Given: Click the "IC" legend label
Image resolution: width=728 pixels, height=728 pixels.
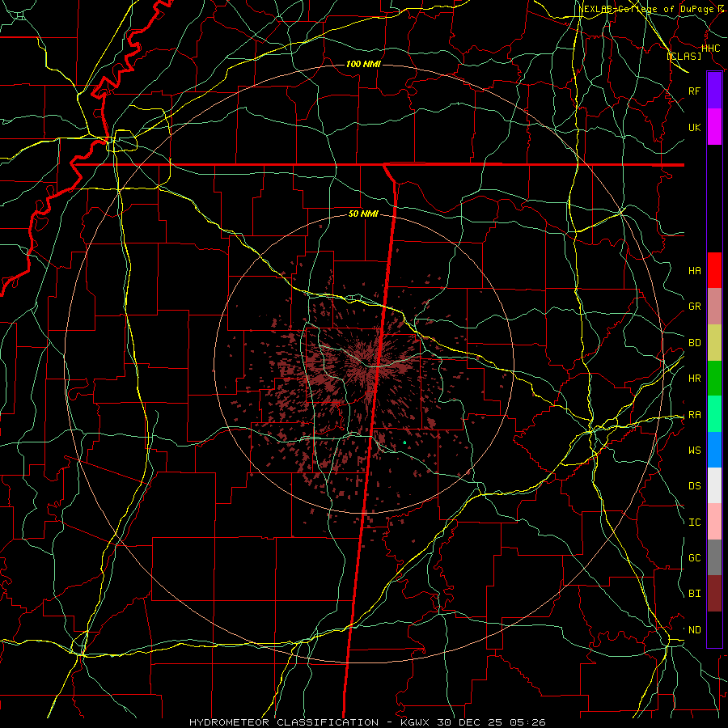Looking at the screenshot, I should coord(694,523).
